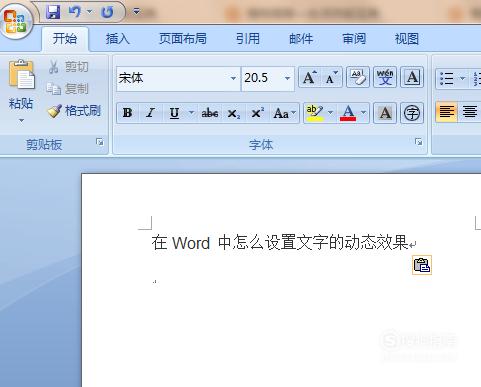Click the 剪切 cut button
The height and width of the screenshot is (387, 481).
(69, 67)
